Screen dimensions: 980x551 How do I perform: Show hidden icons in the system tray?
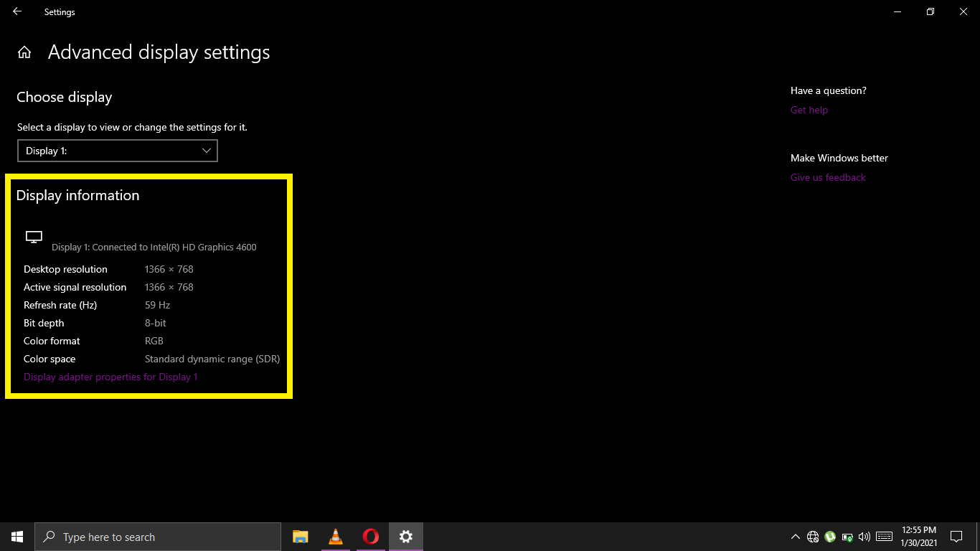(x=796, y=536)
